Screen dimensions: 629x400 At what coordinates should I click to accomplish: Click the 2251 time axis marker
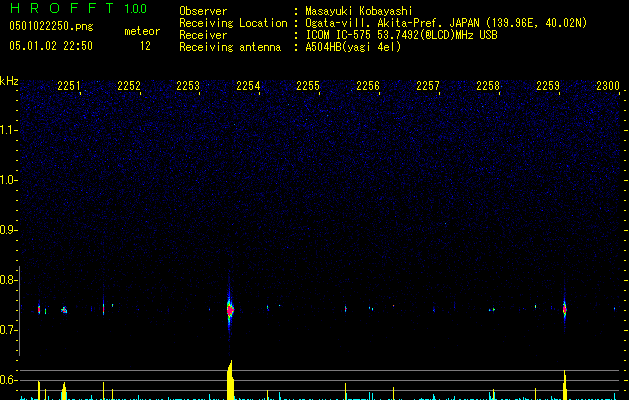(x=69, y=86)
